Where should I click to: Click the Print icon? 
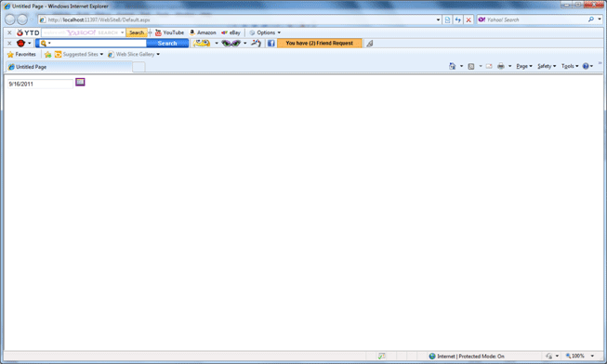click(501, 66)
